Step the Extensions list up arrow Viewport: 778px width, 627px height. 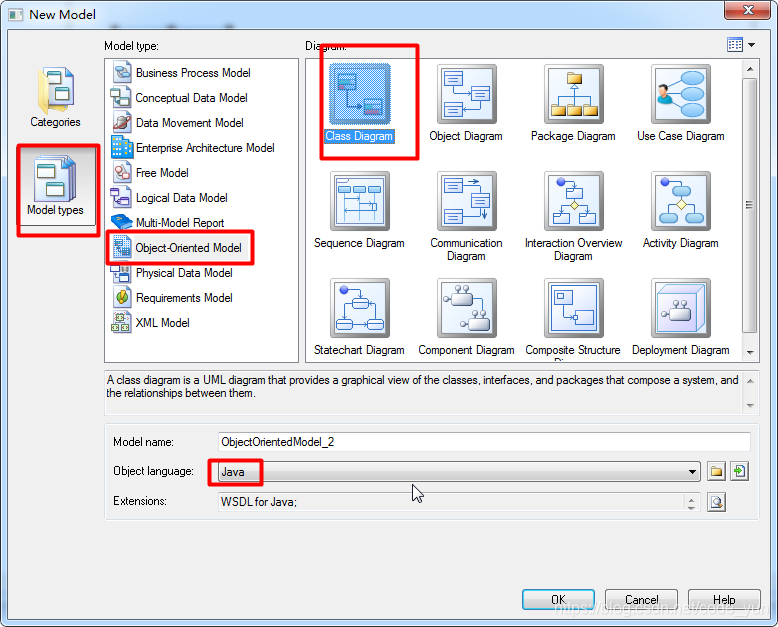tap(691, 499)
